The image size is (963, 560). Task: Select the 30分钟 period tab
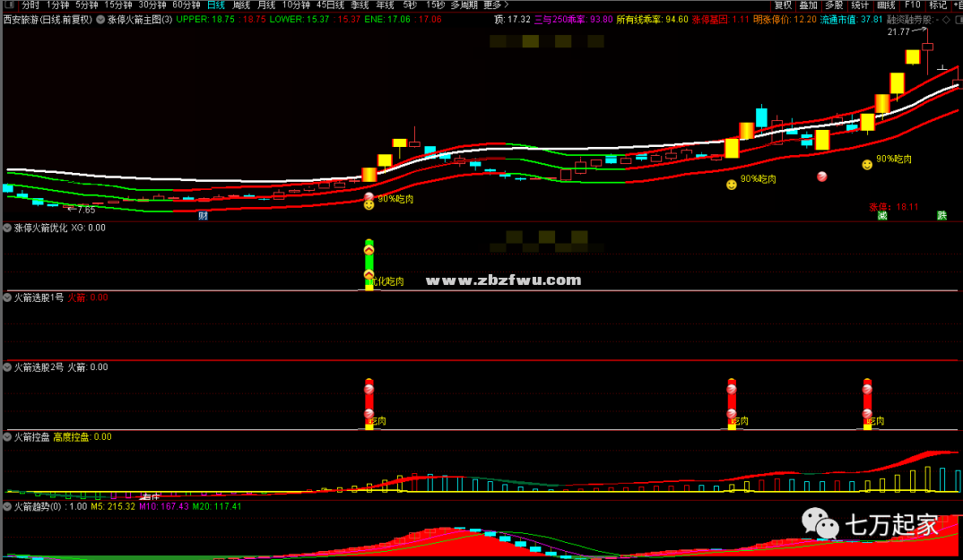[152, 4]
